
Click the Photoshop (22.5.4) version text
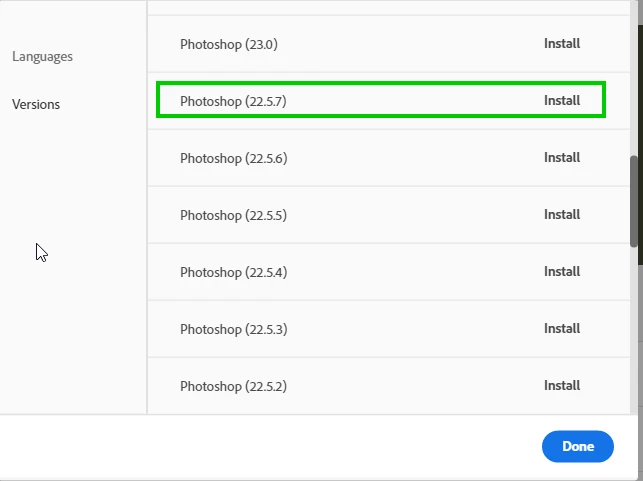[233, 272]
